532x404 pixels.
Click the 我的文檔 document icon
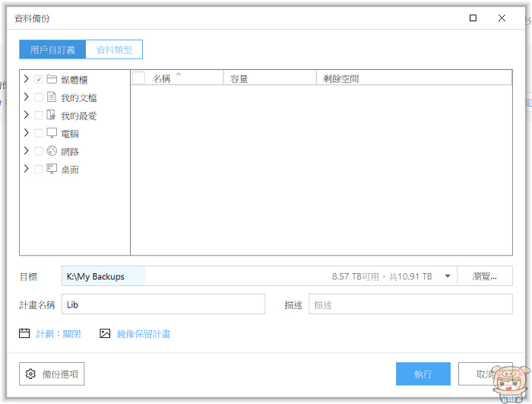pyautogui.click(x=52, y=97)
